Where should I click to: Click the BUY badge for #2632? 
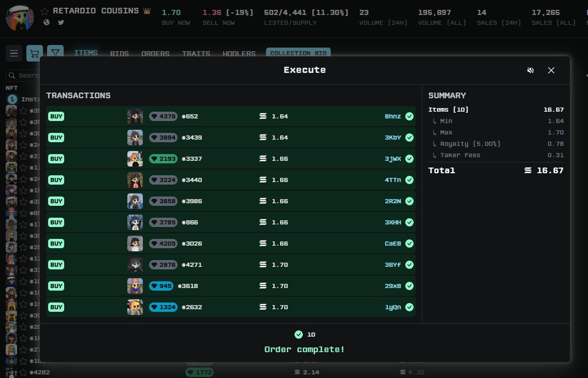click(56, 307)
